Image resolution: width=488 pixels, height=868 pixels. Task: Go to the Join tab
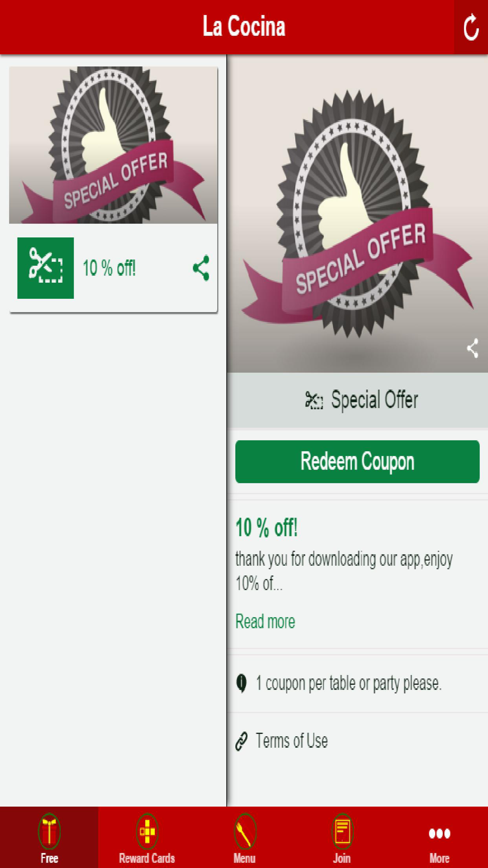click(x=342, y=837)
